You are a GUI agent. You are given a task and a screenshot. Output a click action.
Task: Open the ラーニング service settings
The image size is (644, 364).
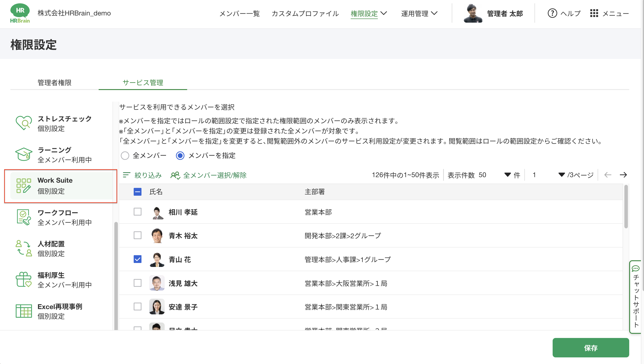pos(24,154)
